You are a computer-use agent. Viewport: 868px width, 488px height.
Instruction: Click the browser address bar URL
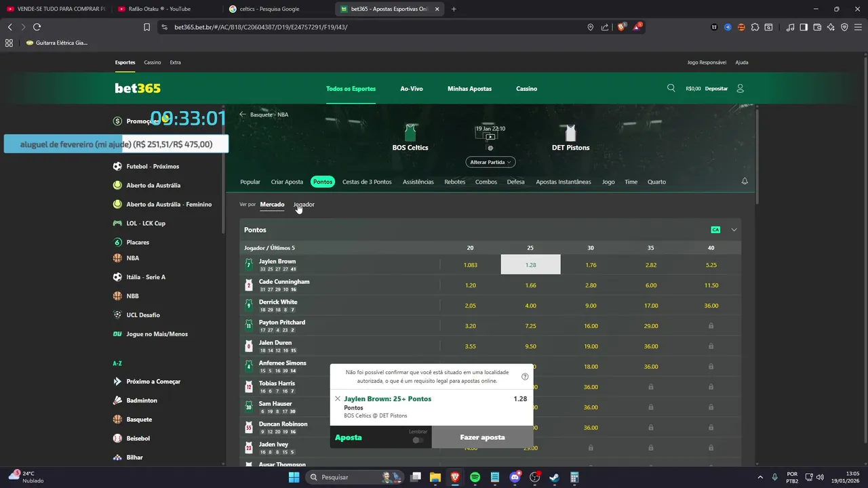point(261,27)
